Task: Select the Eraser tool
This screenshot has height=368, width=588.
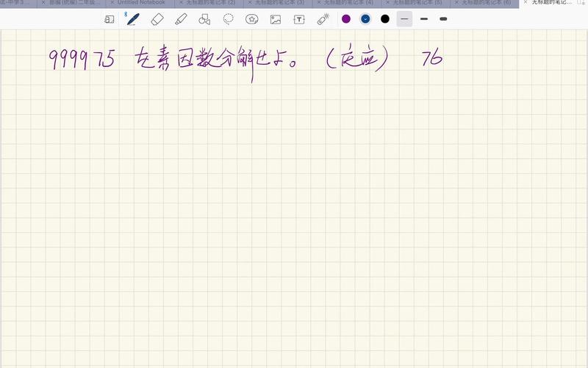Action: coord(157,19)
